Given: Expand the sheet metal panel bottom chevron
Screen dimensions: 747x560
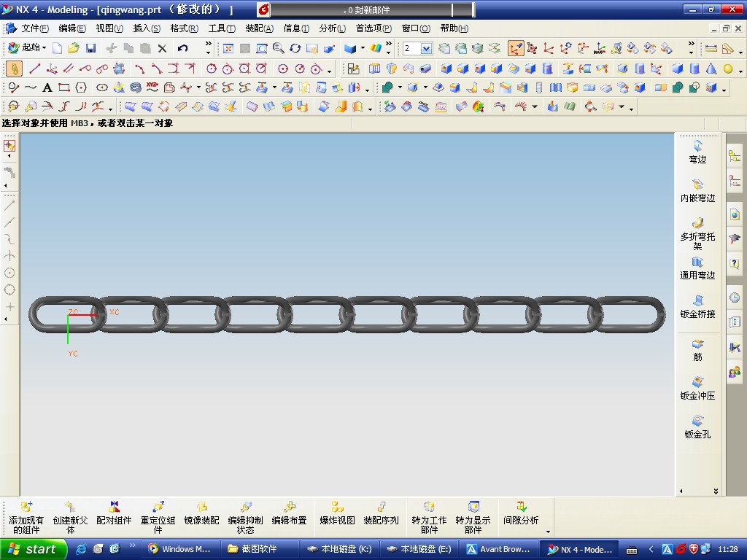Looking at the screenshot, I should (x=716, y=491).
